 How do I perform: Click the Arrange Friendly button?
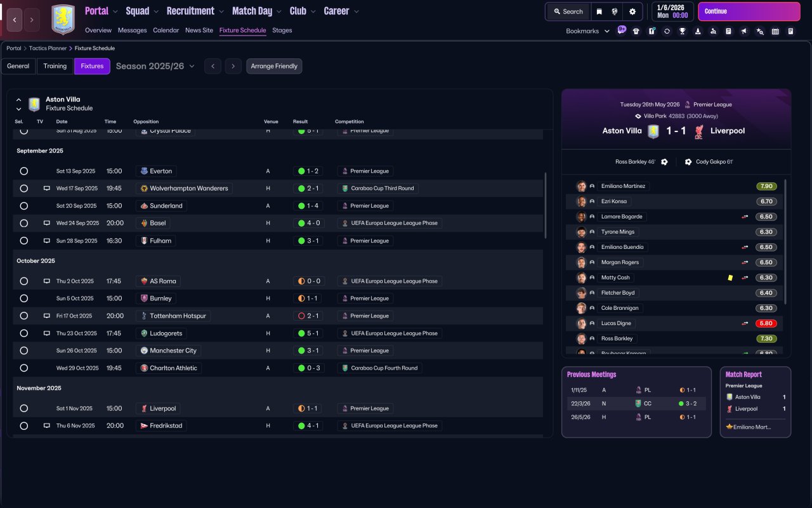click(x=274, y=66)
